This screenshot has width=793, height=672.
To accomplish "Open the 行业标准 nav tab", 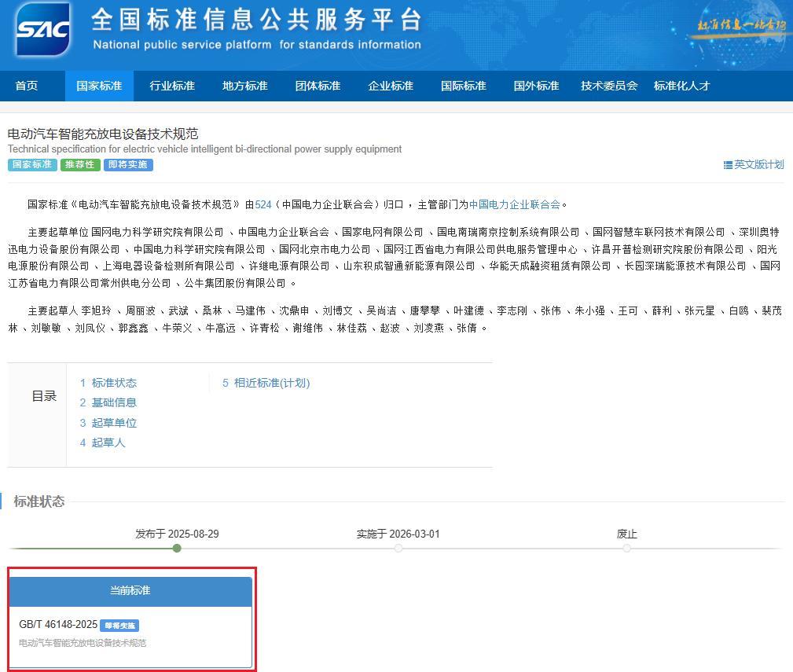I will click(172, 86).
